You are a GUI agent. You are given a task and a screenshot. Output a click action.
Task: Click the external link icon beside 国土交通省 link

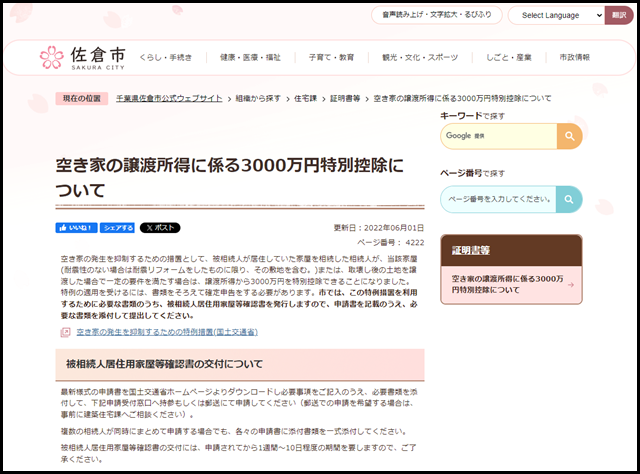(65, 332)
